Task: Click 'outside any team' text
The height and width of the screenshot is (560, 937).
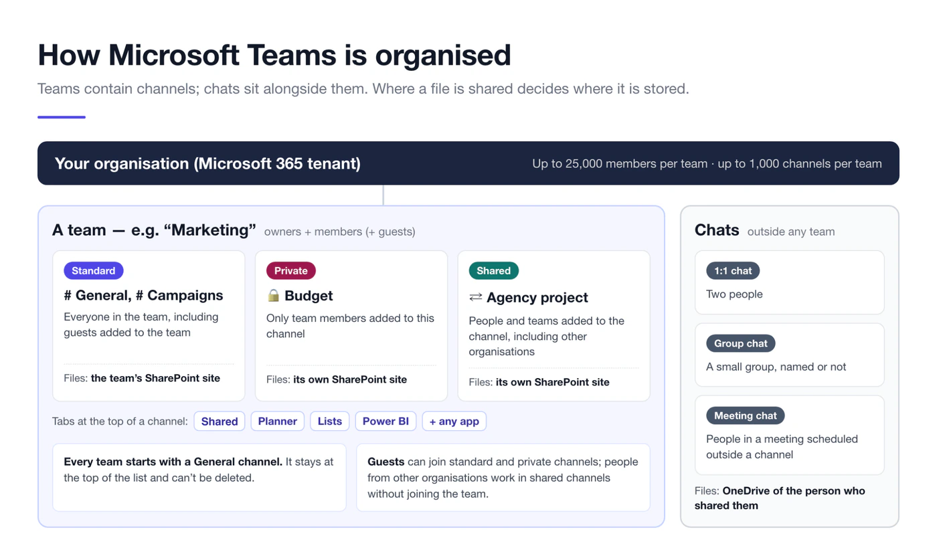Action: (x=791, y=231)
